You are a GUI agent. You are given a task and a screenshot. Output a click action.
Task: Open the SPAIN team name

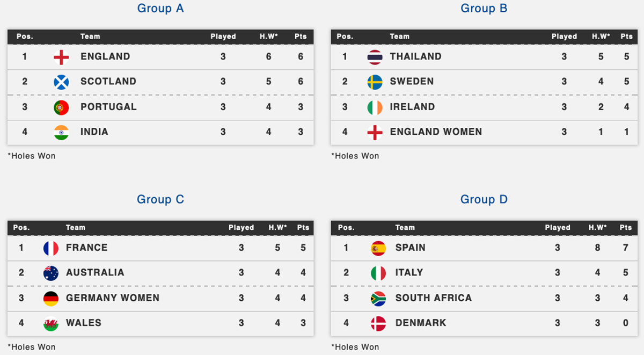pos(411,248)
